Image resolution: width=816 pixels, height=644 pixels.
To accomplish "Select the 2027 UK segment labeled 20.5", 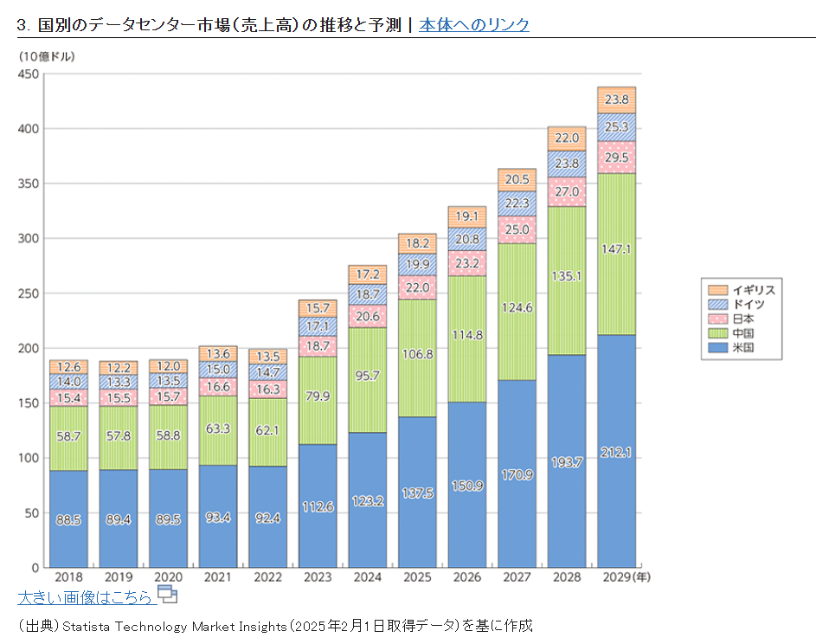I will tap(517, 180).
